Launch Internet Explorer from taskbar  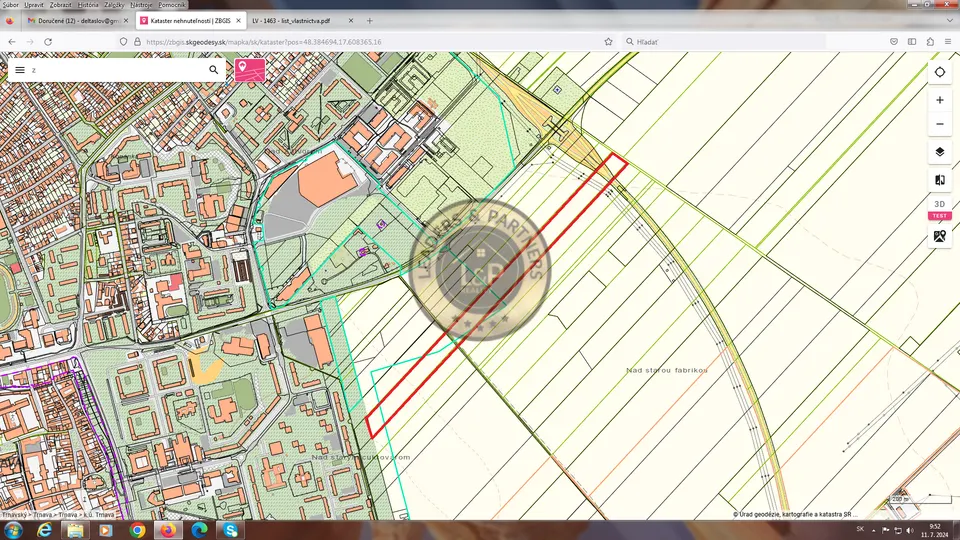click(x=44, y=530)
